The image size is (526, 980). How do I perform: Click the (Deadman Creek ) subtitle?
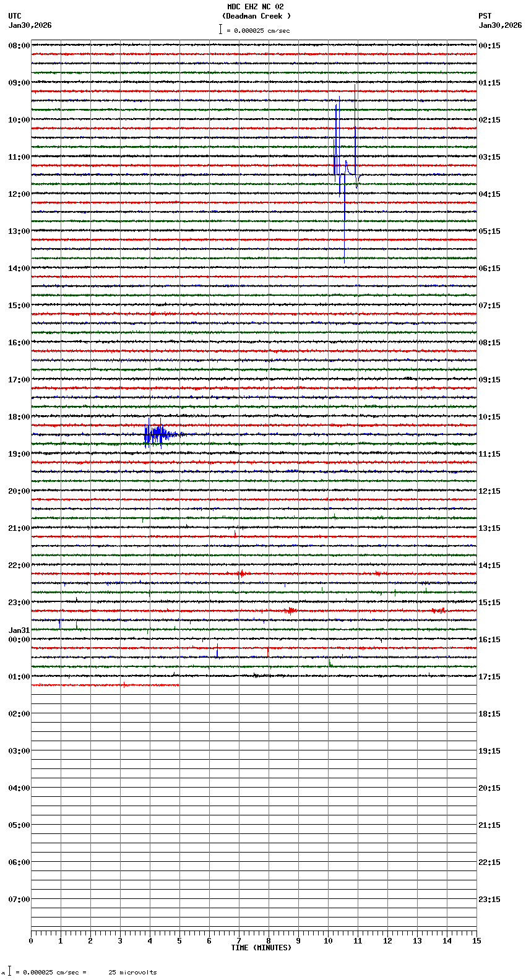pyautogui.click(x=256, y=16)
